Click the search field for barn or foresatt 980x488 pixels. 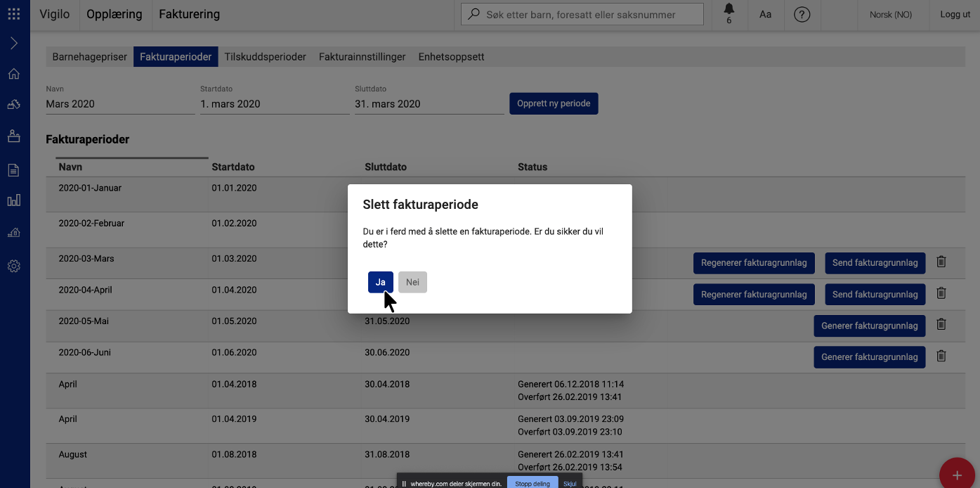pyautogui.click(x=590, y=15)
